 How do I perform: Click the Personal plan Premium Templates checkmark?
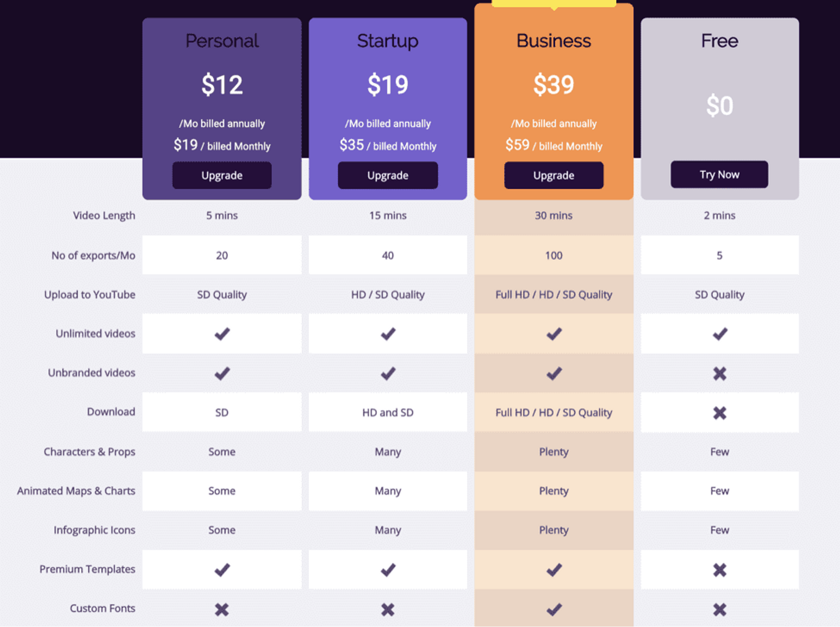[x=222, y=569]
